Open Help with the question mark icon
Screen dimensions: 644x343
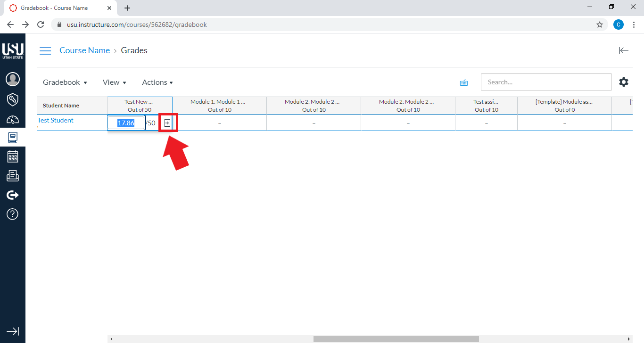tap(13, 214)
